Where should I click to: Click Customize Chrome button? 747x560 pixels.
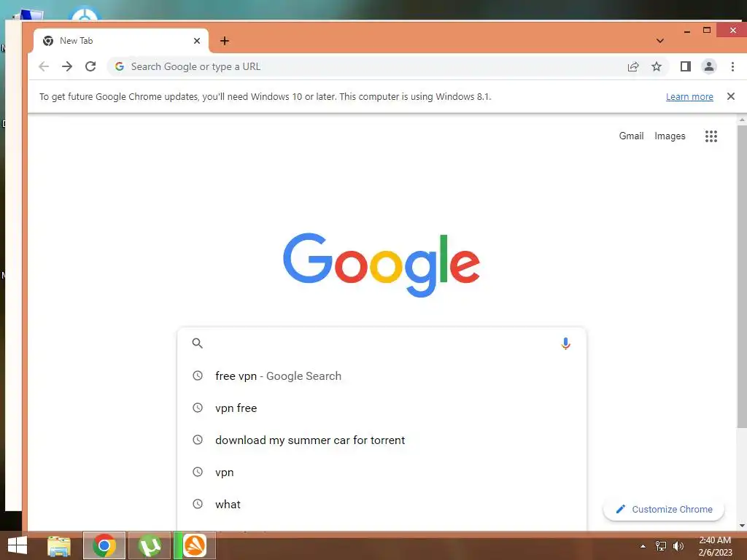tap(664, 509)
